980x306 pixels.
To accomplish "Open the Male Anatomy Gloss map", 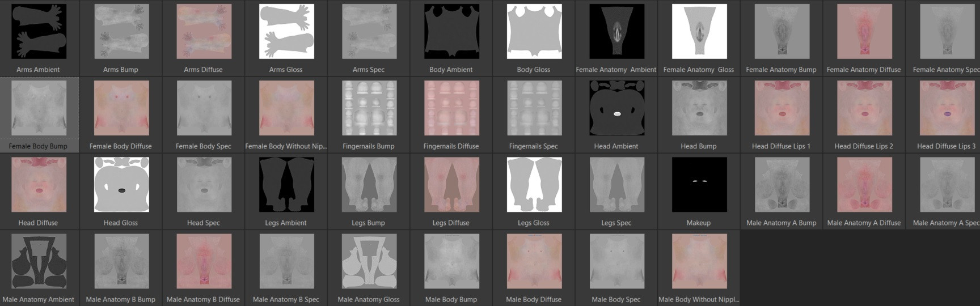I will [369, 261].
